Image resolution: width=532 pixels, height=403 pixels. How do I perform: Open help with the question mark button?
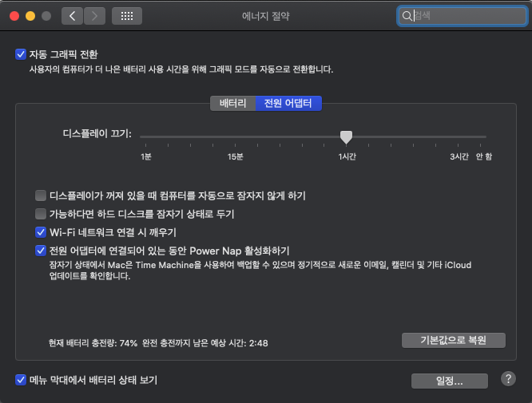click(x=508, y=379)
